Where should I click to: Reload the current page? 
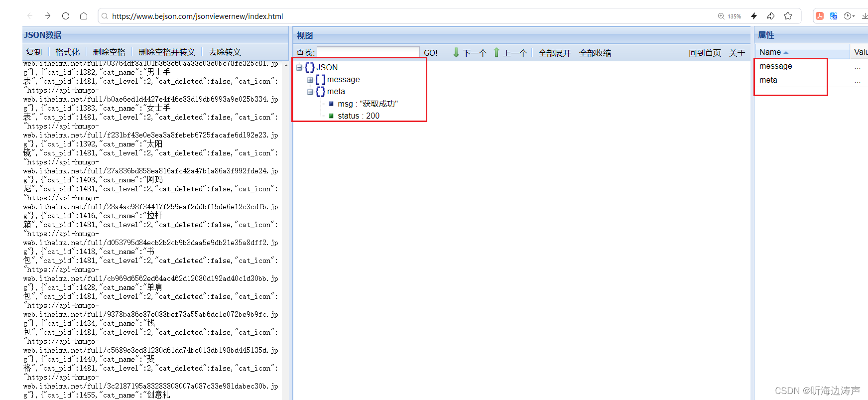[66, 16]
